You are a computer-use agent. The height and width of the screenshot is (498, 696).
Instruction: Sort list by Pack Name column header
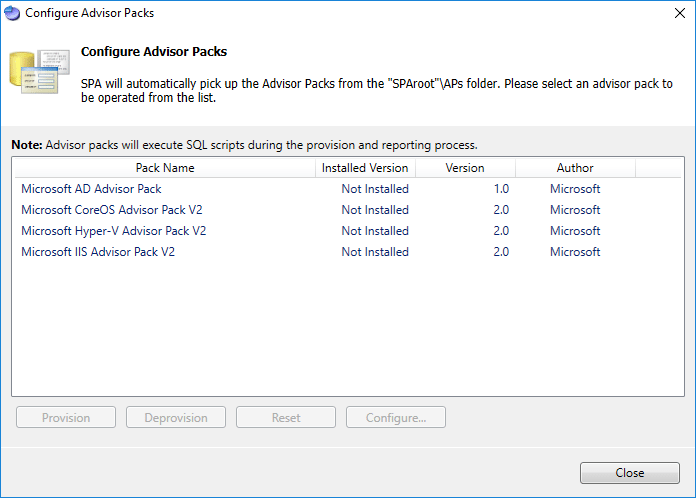(165, 168)
